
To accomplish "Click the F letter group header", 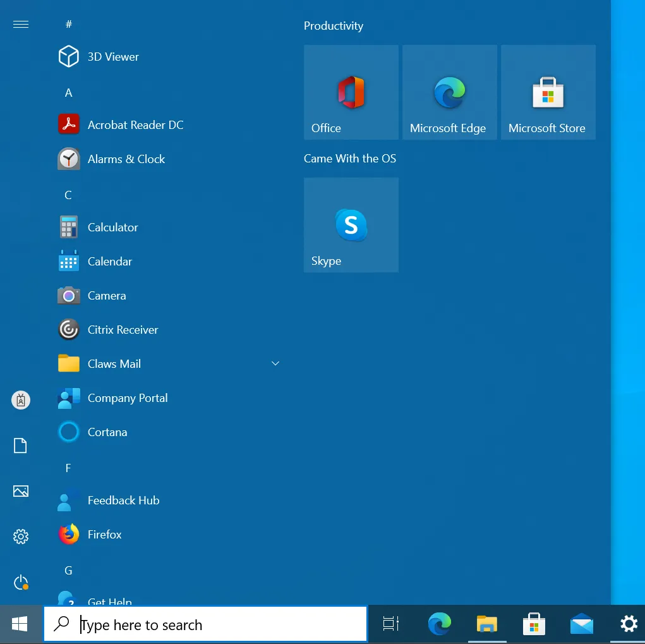I will pyautogui.click(x=68, y=468).
